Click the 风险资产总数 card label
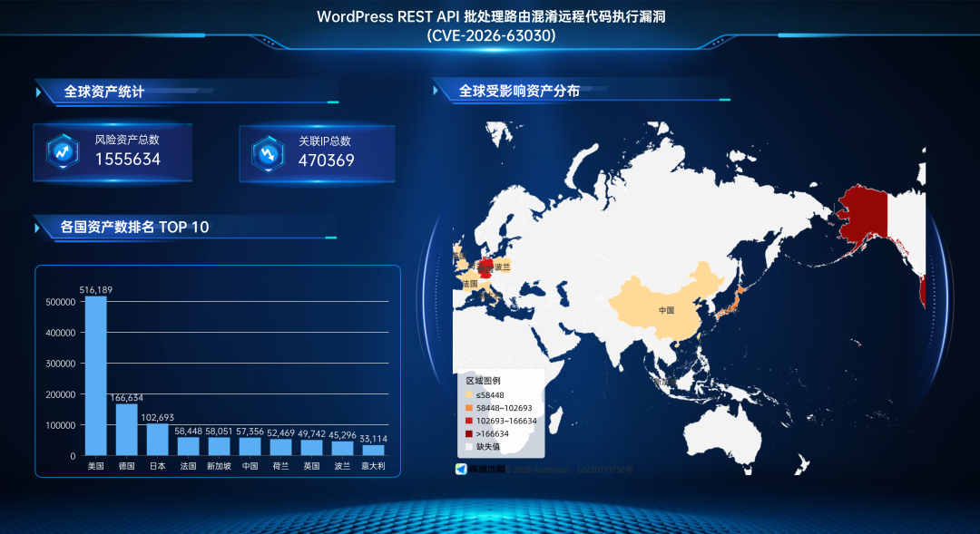The height and width of the screenshot is (534, 980). click(127, 140)
